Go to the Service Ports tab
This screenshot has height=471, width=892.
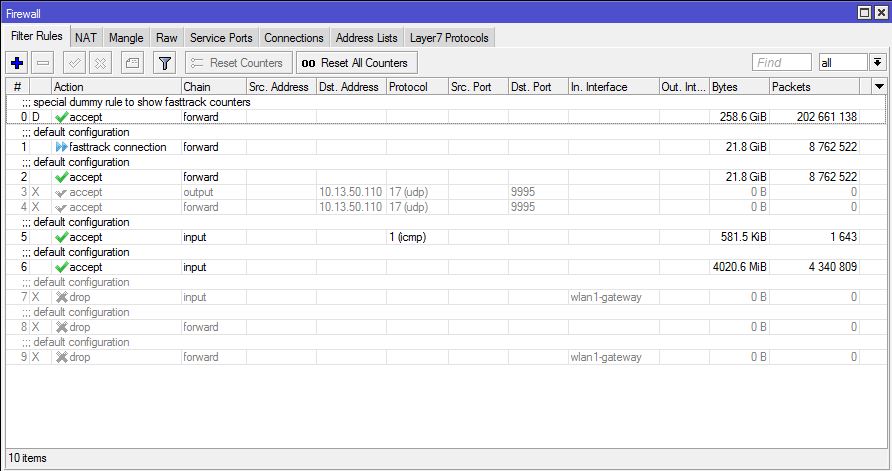tap(221, 38)
